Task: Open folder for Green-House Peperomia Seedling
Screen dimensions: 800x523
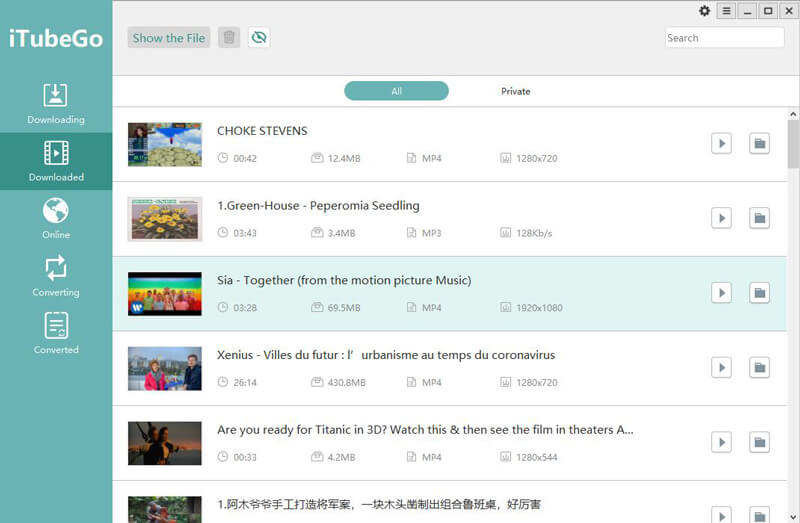Action: 760,218
